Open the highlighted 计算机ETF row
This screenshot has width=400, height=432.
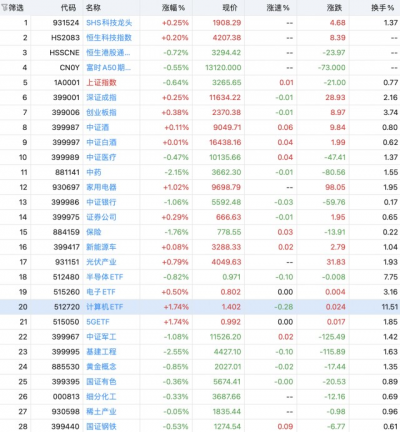click(200, 307)
